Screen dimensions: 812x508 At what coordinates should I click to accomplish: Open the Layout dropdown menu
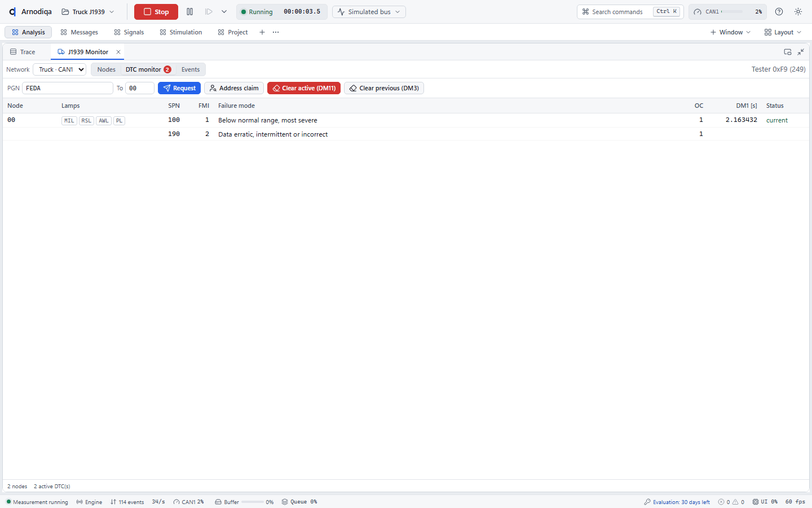click(783, 32)
